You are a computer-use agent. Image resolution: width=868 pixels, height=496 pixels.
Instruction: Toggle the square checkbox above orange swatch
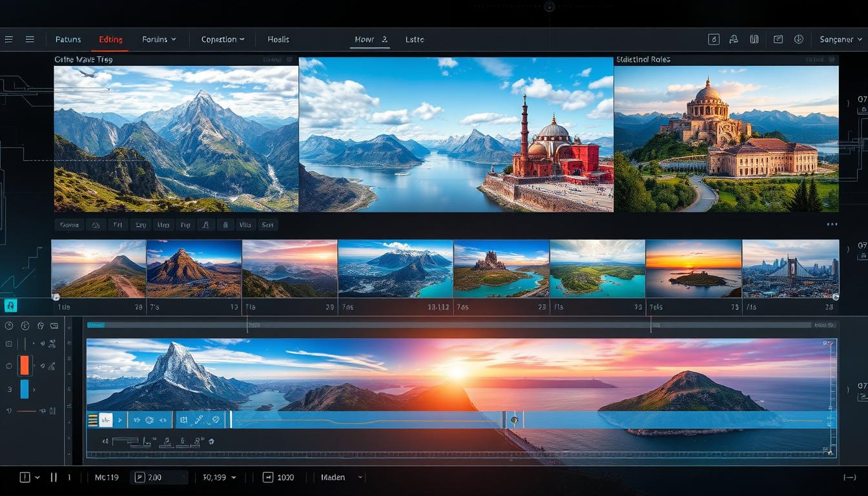tap(9, 344)
